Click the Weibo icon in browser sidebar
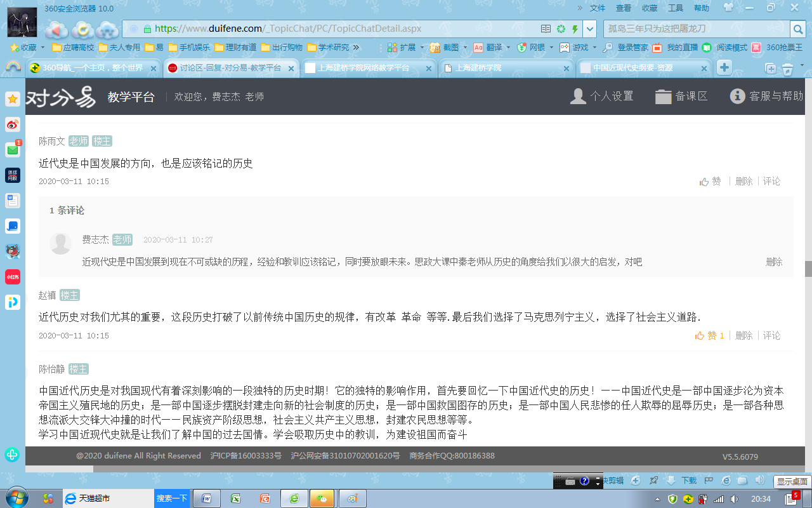This screenshot has height=508, width=812. [x=13, y=124]
